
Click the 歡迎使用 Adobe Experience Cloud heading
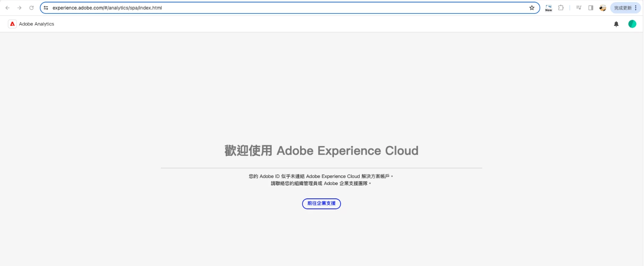pyautogui.click(x=321, y=151)
